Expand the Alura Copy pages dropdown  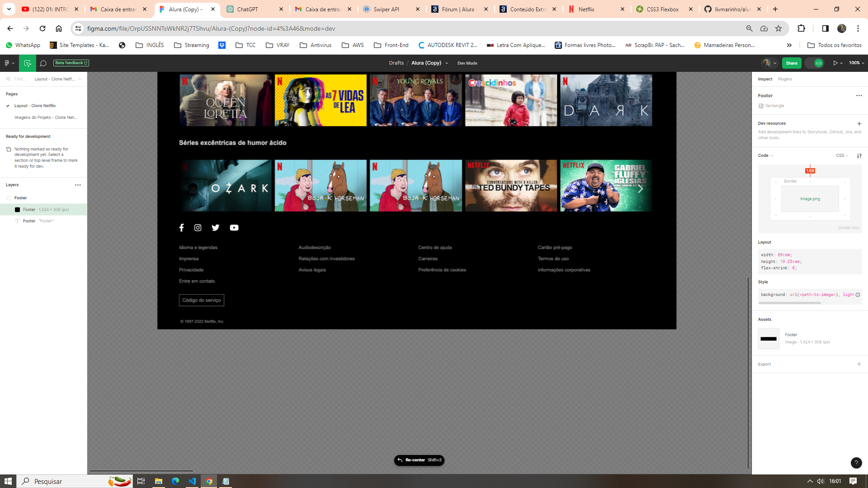pyautogui.click(x=447, y=62)
